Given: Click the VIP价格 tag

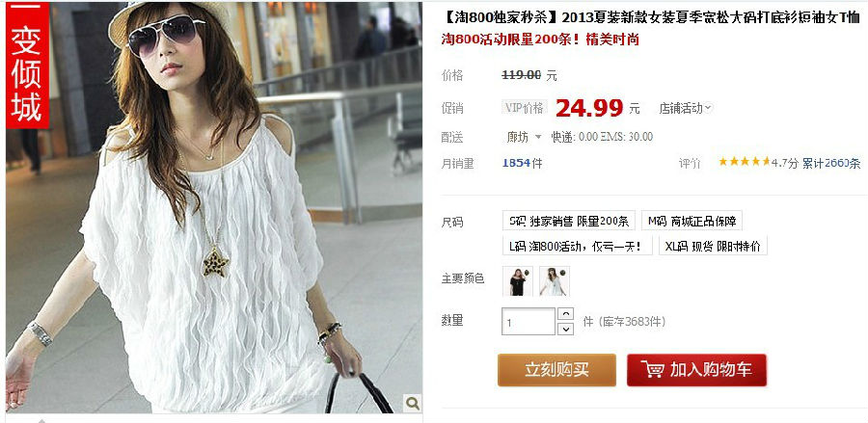Looking at the screenshot, I should (525, 108).
